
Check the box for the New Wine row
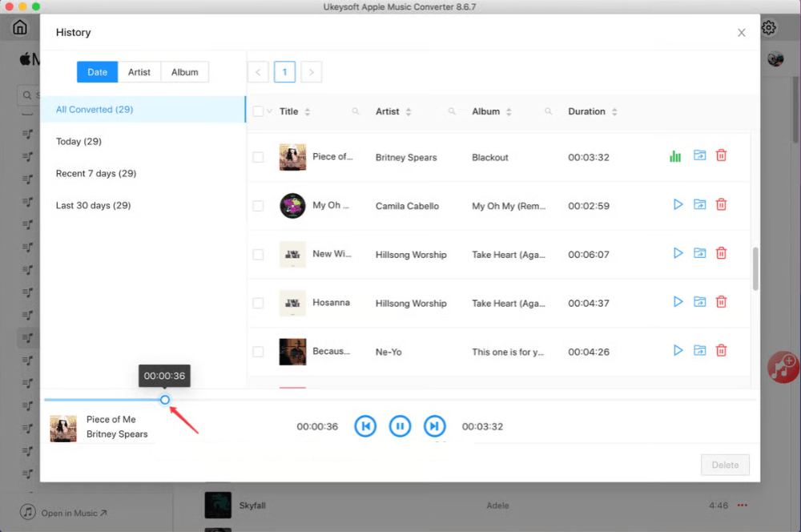258,255
